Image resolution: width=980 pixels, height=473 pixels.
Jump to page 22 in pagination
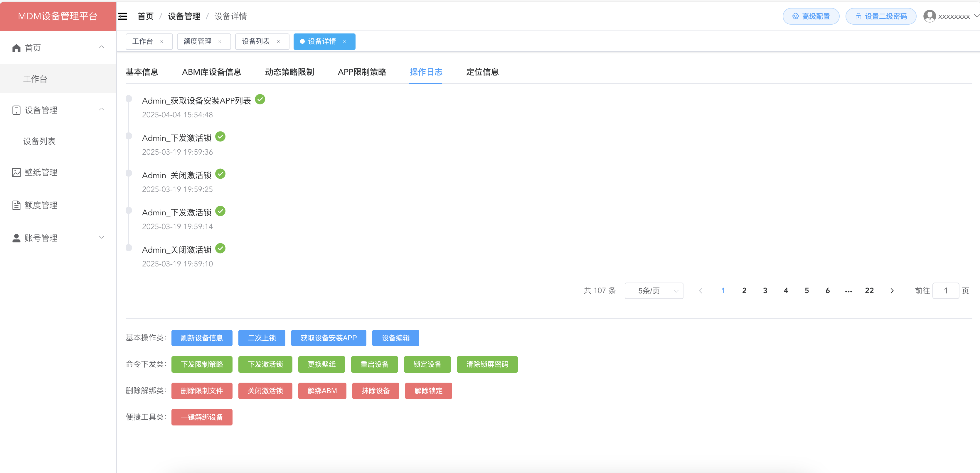869,291
